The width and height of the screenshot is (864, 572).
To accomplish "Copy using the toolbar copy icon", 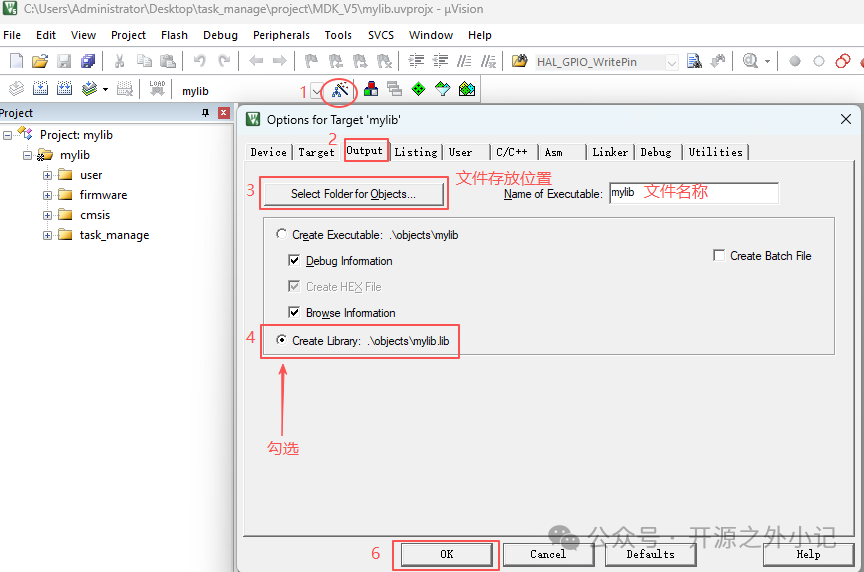I will click(144, 61).
